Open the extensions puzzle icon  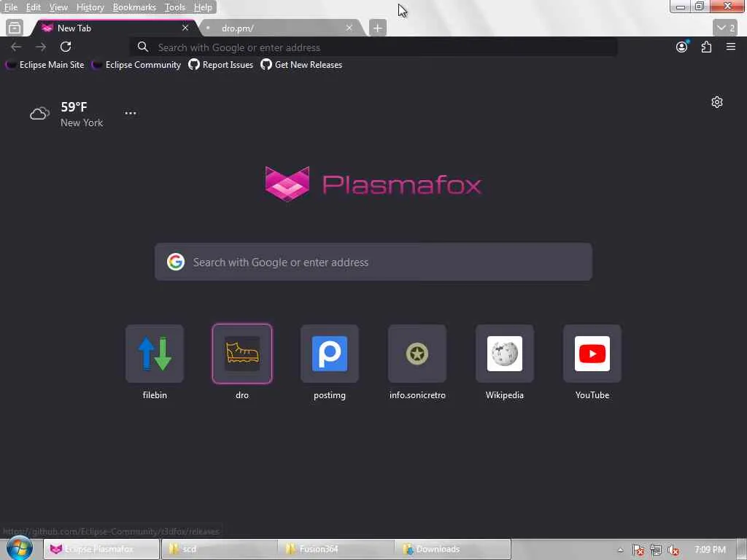click(706, 47)
